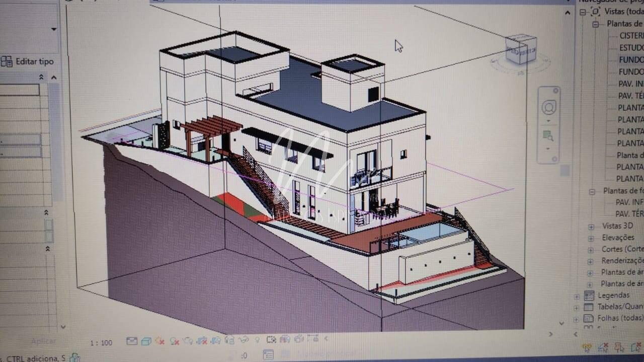Select the ESTUDO floor plan view
Viewport: 644px width, 362px height.
[x=631, y=48]
